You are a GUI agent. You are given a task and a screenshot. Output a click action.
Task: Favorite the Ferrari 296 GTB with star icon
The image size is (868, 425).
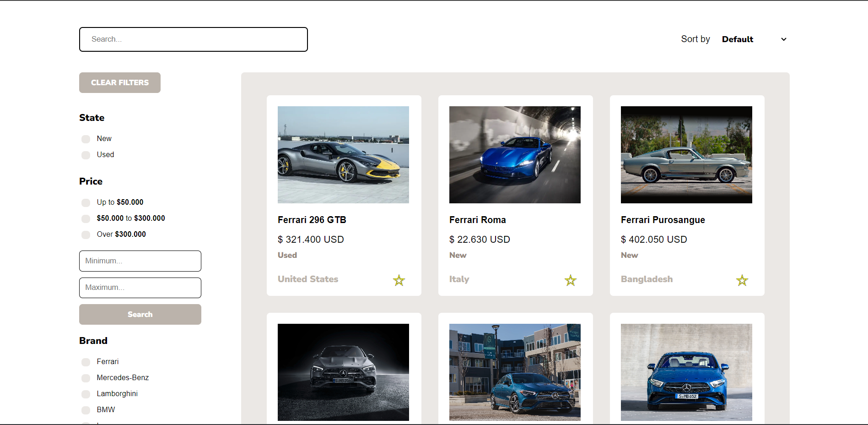[399, 280]
